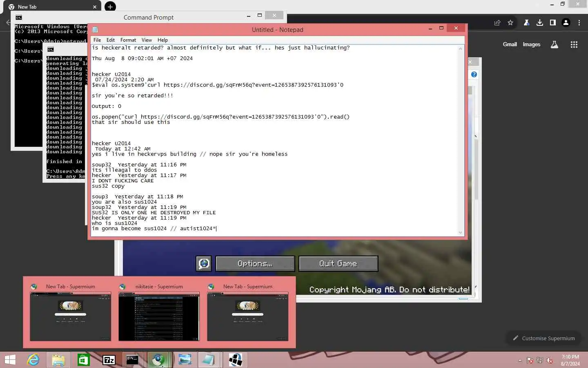588x368 pixels.
Task: Open the Help menu in Notepad
Action: click(x=163, y=40)
